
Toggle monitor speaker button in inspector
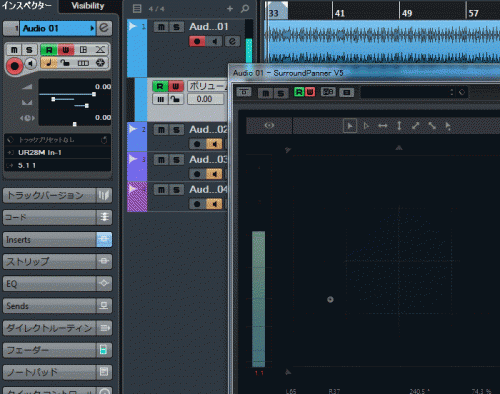pos(31,63)
